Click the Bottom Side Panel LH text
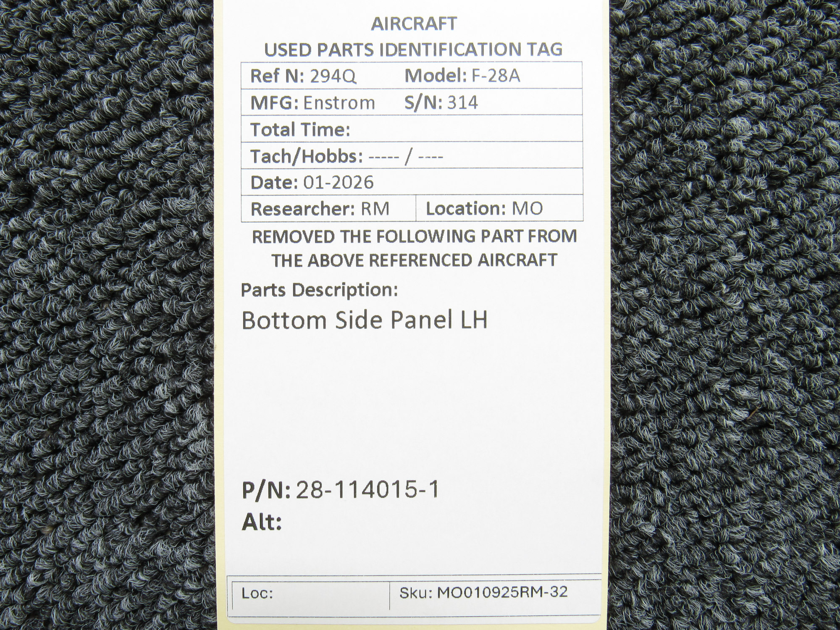This screenshot has width=840, height=630. click(x=365, y=320)
